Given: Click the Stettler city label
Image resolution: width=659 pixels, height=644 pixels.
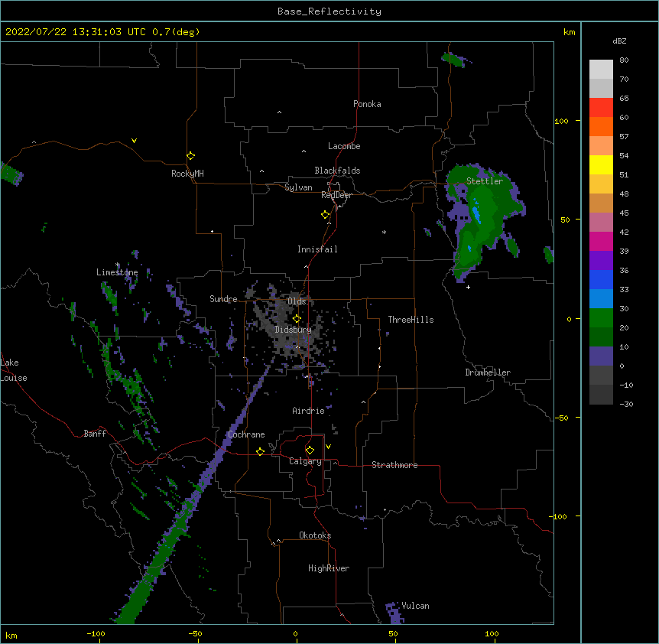Looking at the screenshot, I should [485, 181].
